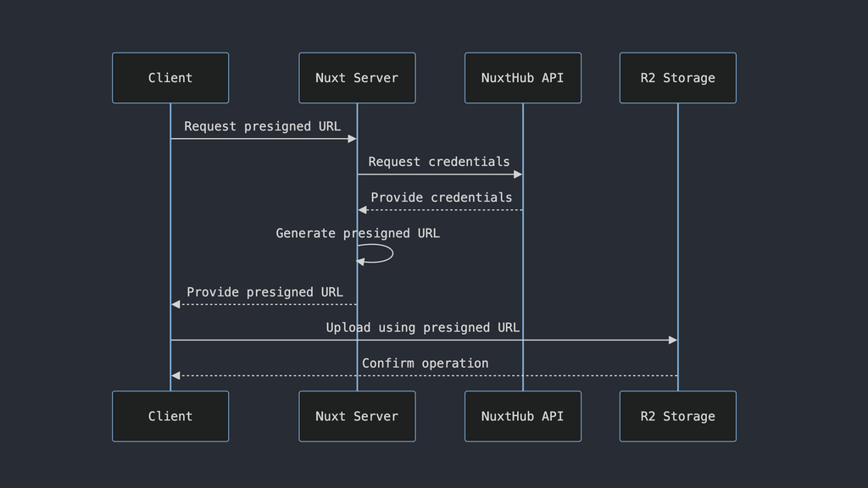Select the bottom Nuxt Server participant box

pyautogui.click(x=356, y=416)
